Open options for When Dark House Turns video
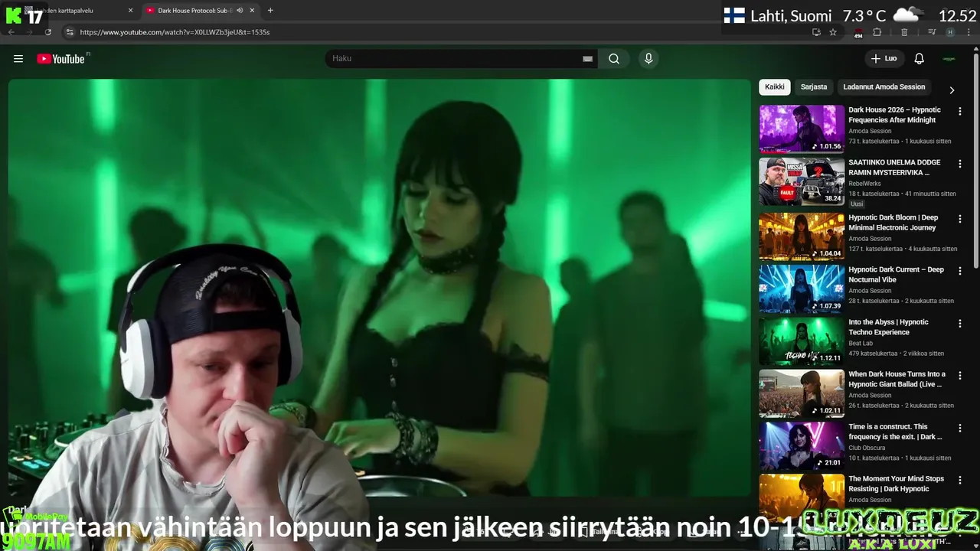Image resolution: width=980 pixels, height=551 pixels. coord(960,376)
